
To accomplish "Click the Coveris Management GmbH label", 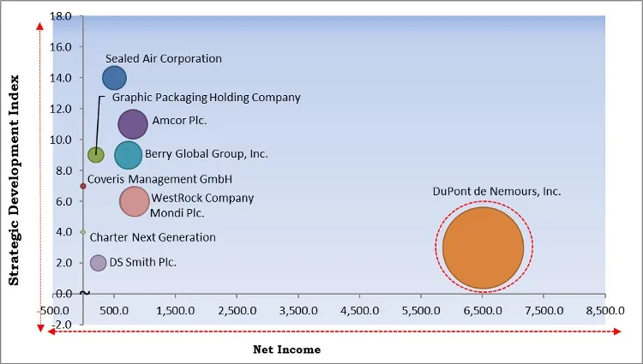I will click(x=160, y=179).
